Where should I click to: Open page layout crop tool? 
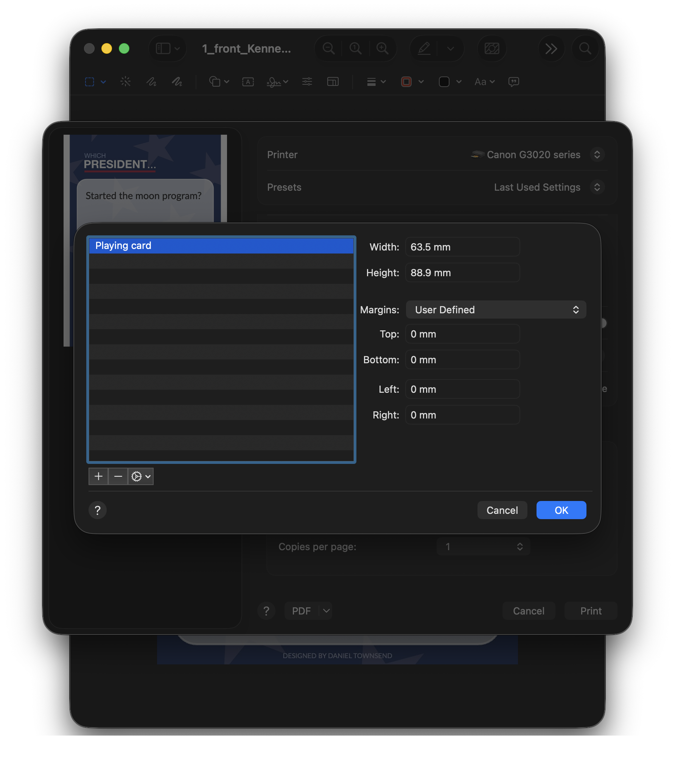pos(333,82)
